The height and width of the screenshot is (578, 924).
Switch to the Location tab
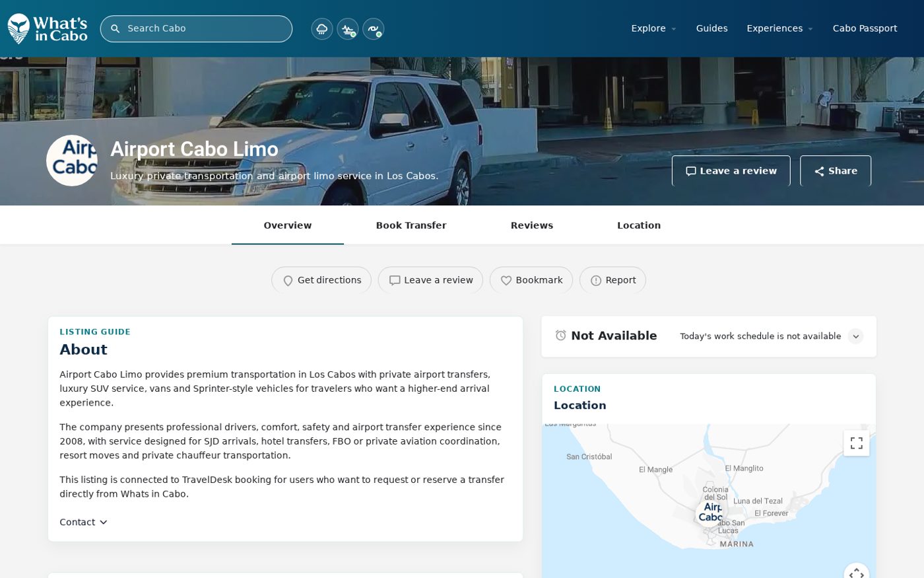pos(639,225)
